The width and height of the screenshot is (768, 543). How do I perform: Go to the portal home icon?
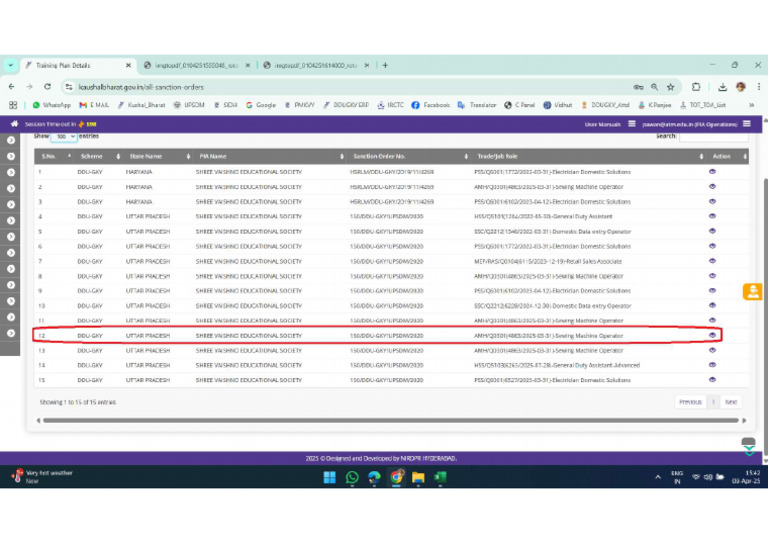pos(14,124)
